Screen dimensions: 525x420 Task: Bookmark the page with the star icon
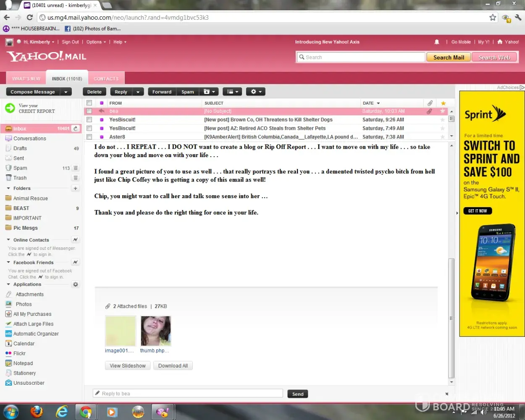pyautogui.click(x=493, y=17)
